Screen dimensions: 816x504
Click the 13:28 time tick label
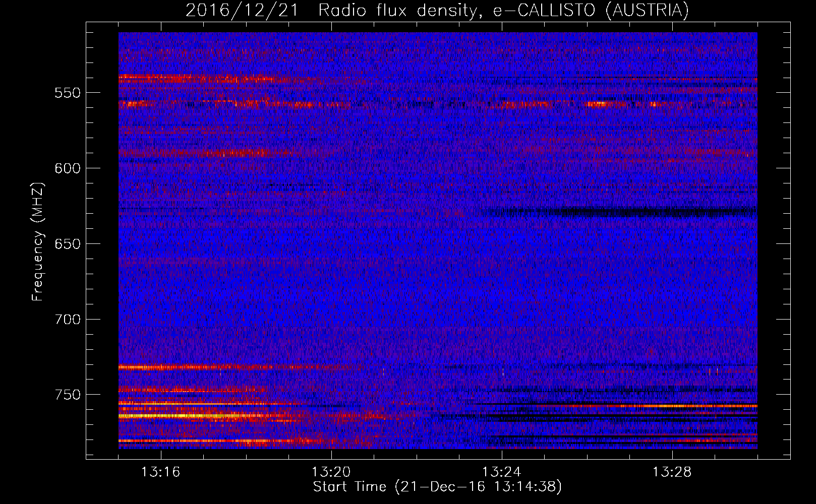click(672, 472)
